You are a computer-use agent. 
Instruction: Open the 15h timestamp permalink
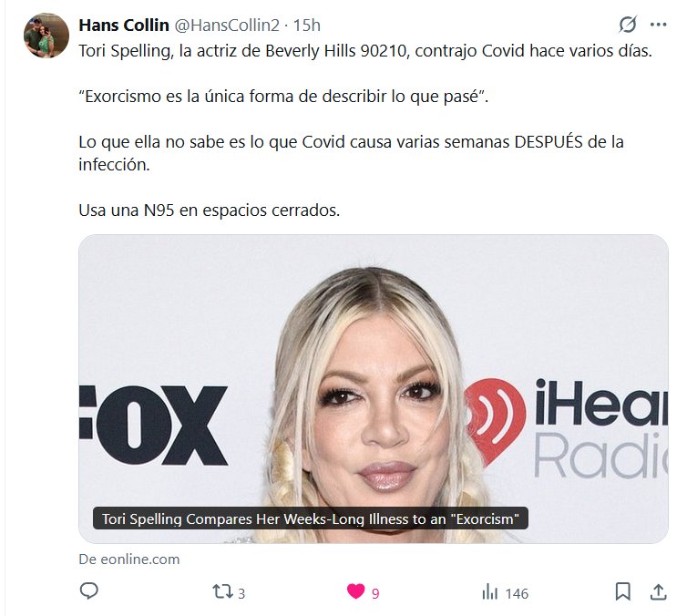[x=307, y=26]
